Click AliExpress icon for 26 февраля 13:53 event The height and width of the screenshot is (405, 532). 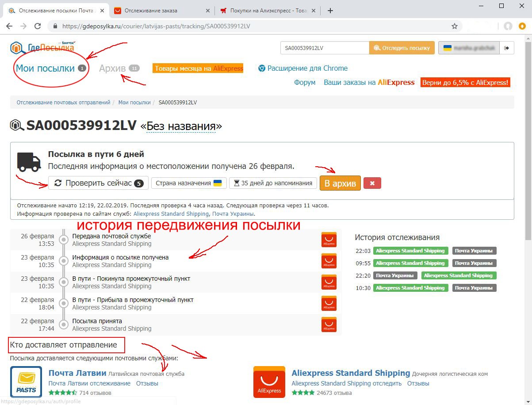(329, 240)
